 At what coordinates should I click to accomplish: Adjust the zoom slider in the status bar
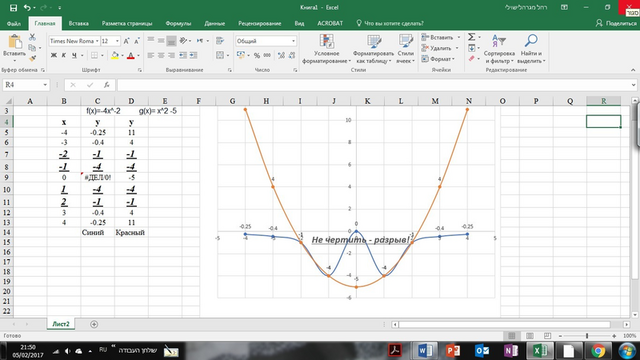point(587,336)
